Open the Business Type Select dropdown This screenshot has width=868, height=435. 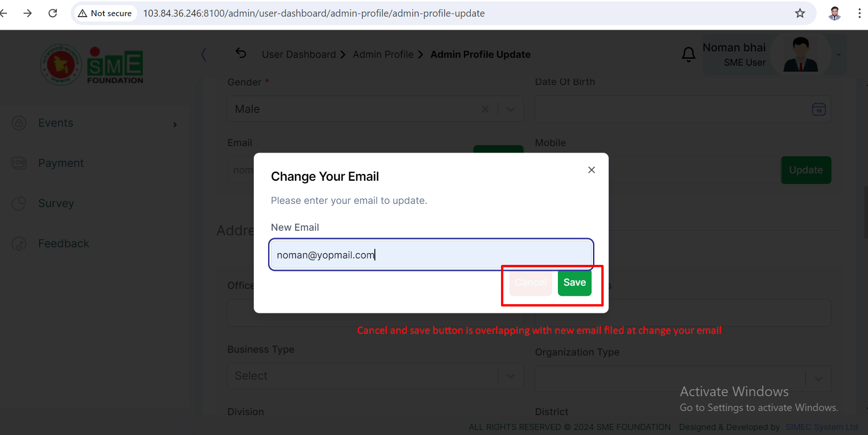point(375,376)
